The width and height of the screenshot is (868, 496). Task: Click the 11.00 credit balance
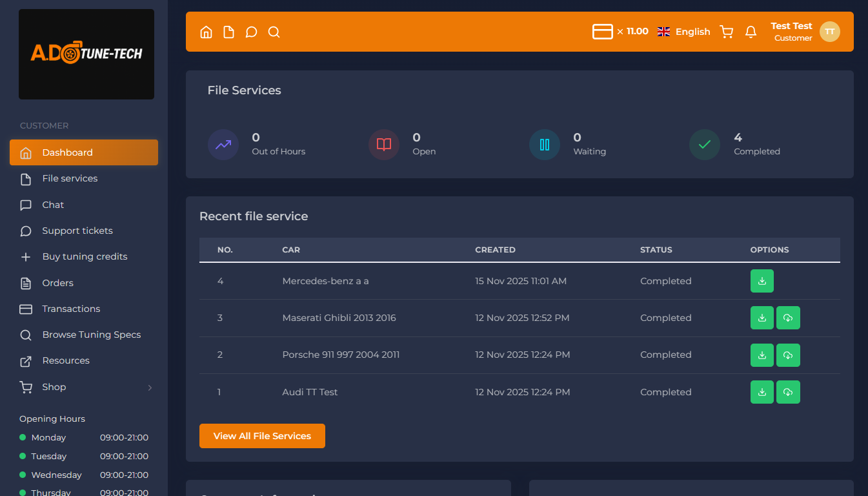[637, 31]
